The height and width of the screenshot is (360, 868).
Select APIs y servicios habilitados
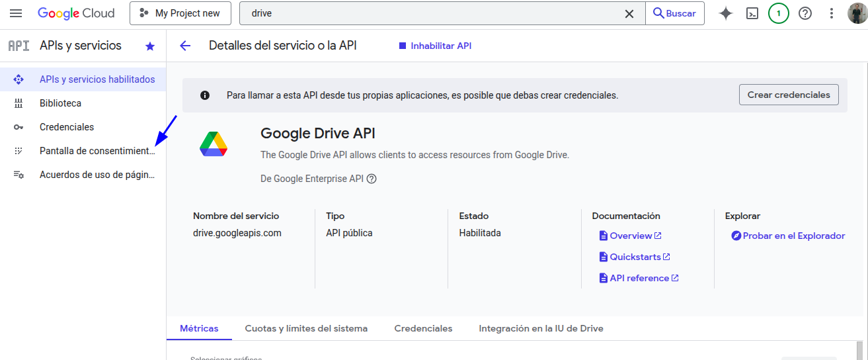tap(83, 79)
